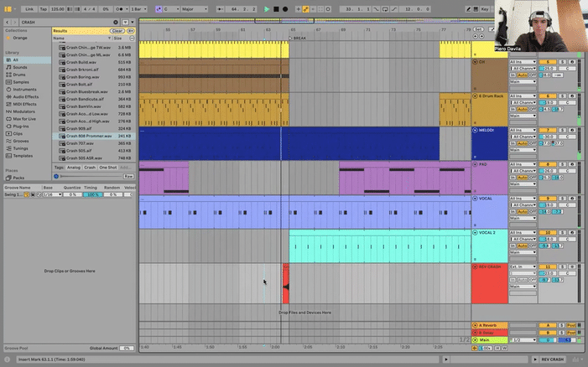The height and width of the screenshot is (367, 588).
Task: Toggle the loop switch icon
Action: 385,9
